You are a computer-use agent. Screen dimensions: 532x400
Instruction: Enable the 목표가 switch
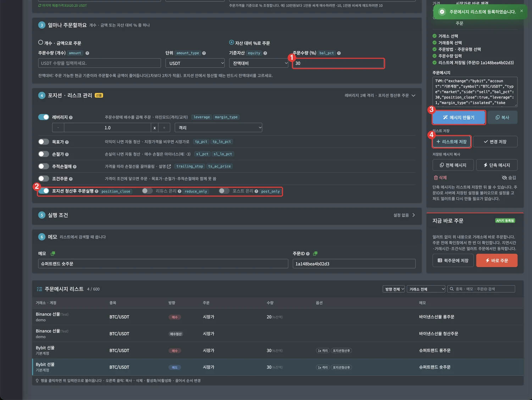point(44,142)
